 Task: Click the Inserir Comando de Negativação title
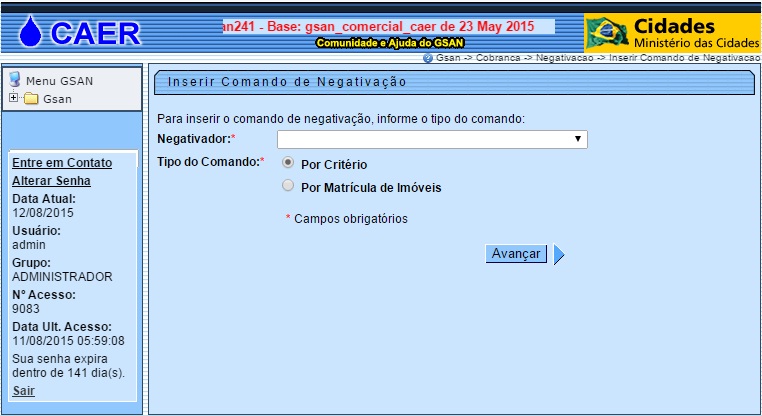[287, 82]
